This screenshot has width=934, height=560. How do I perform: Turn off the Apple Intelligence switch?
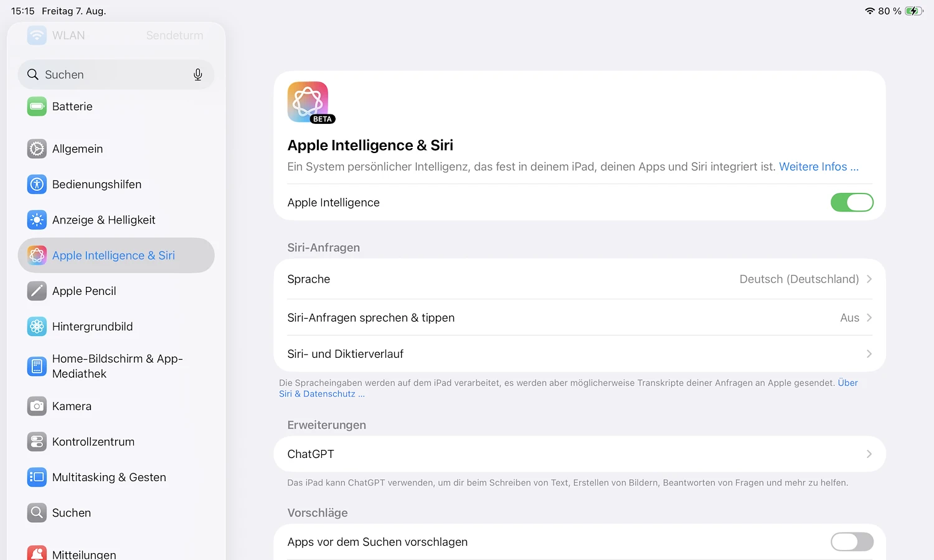click(x=852, y=202)
